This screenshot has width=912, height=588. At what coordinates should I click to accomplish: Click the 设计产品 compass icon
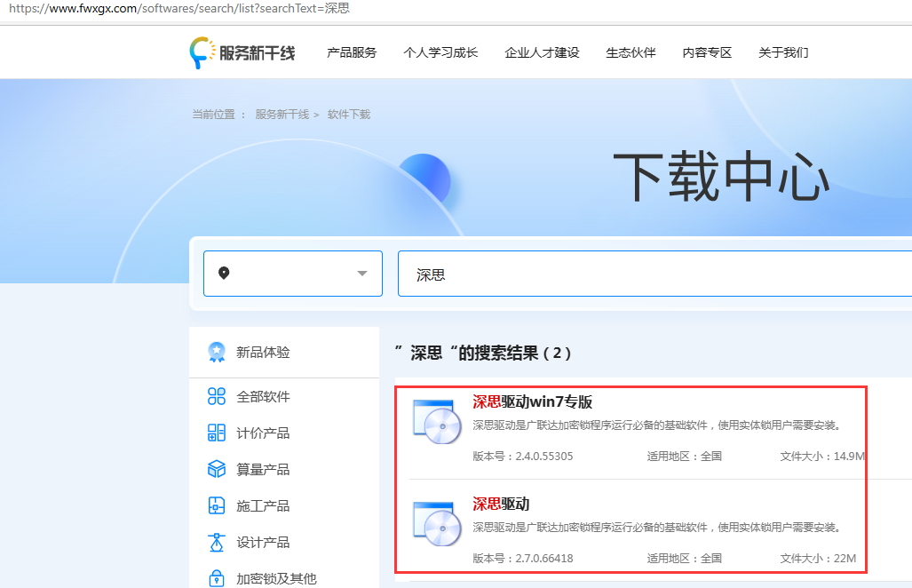tap(217, 542)
